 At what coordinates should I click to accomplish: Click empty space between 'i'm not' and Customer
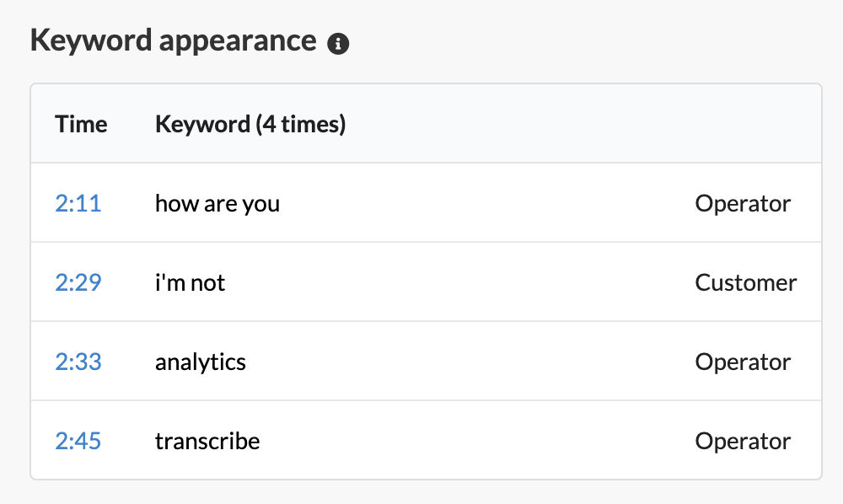[x=459, y=282]
